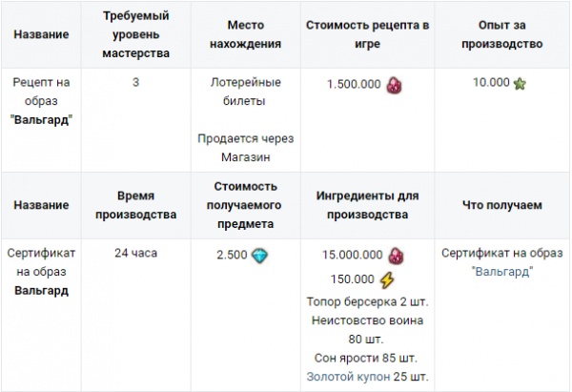
Task: Click the red crystal icon beside 1.500.000
Action: pos(394,85)
